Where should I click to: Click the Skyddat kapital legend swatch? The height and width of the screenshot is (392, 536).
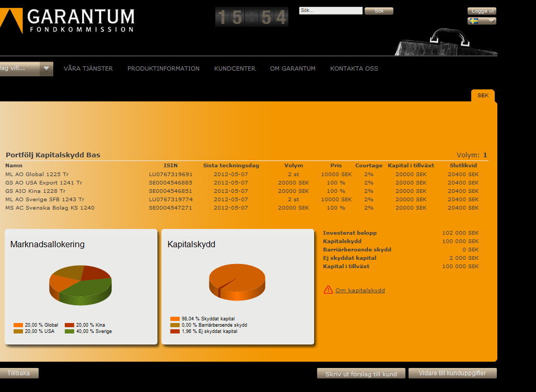click(x=174, y=319)
